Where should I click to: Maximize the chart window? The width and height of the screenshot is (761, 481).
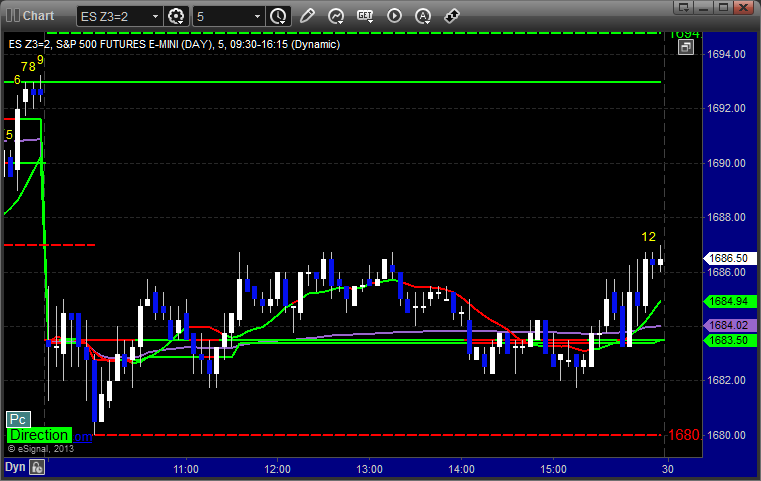tap(723, 7)
